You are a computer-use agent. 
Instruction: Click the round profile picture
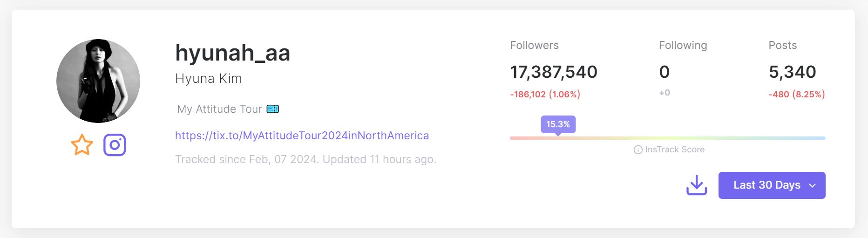tap(98, 81)
